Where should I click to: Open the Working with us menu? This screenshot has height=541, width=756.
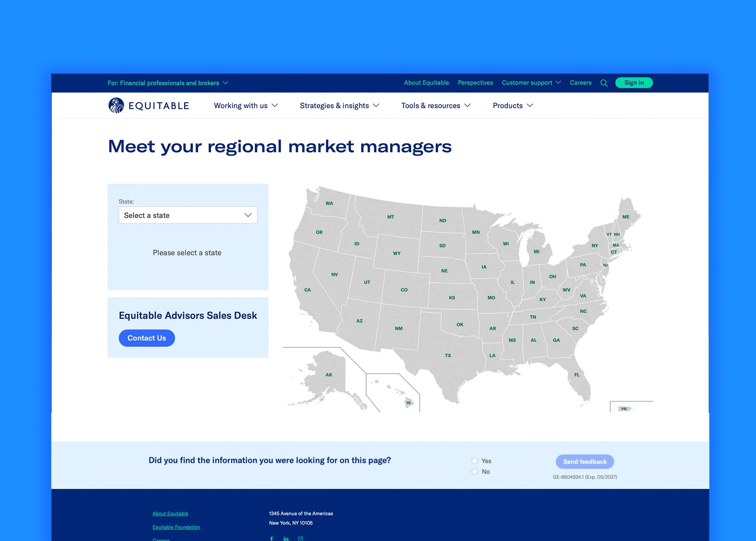tap(246, 106)
